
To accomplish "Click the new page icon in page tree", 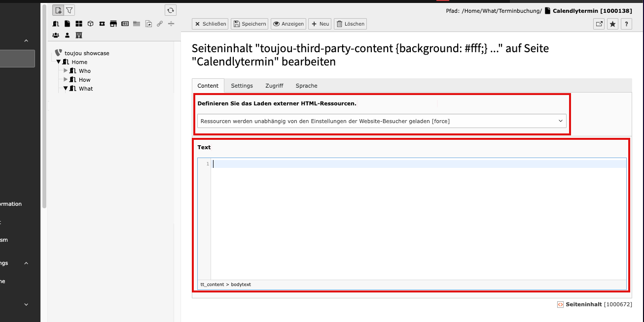I will coord(59,10).
